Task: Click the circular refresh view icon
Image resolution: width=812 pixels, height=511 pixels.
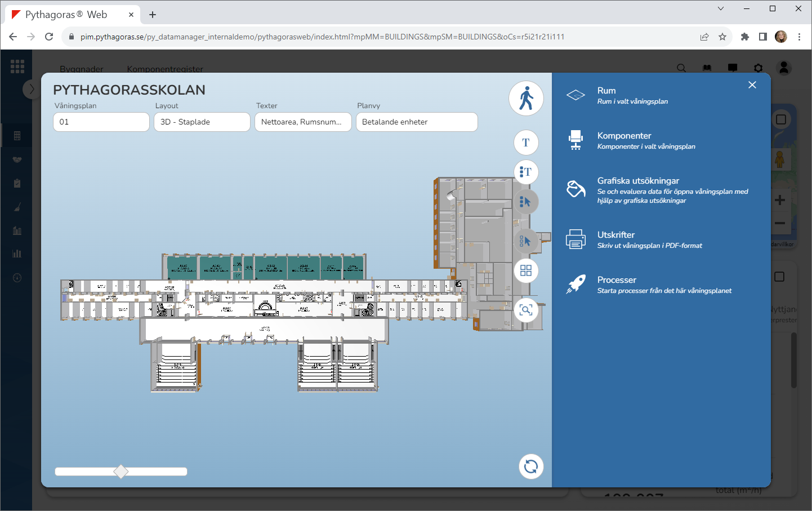Action: (530, 466)
